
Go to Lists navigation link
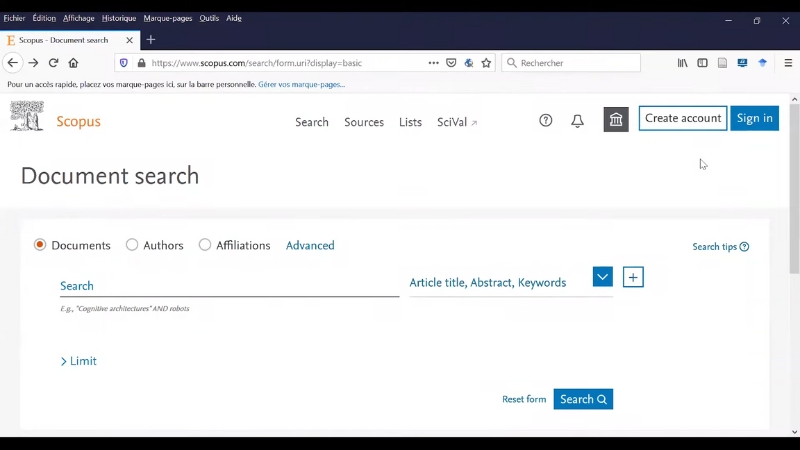coord(410,122)
